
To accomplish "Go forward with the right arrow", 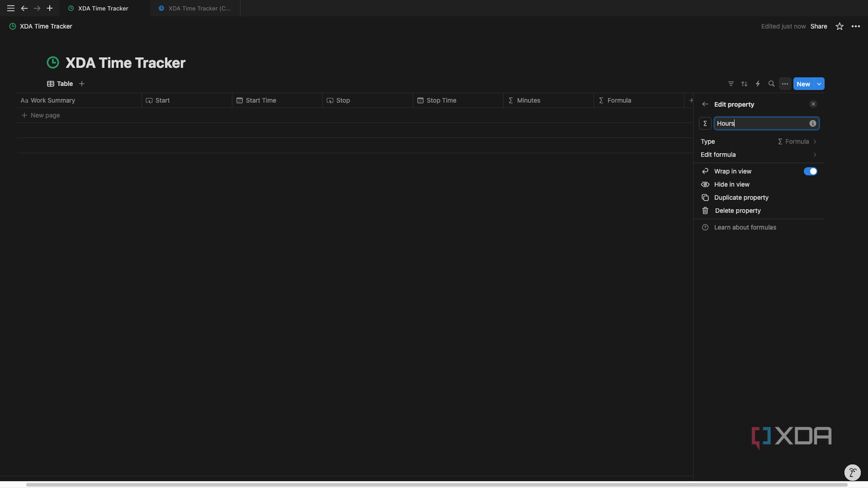I will pos(37,8).
